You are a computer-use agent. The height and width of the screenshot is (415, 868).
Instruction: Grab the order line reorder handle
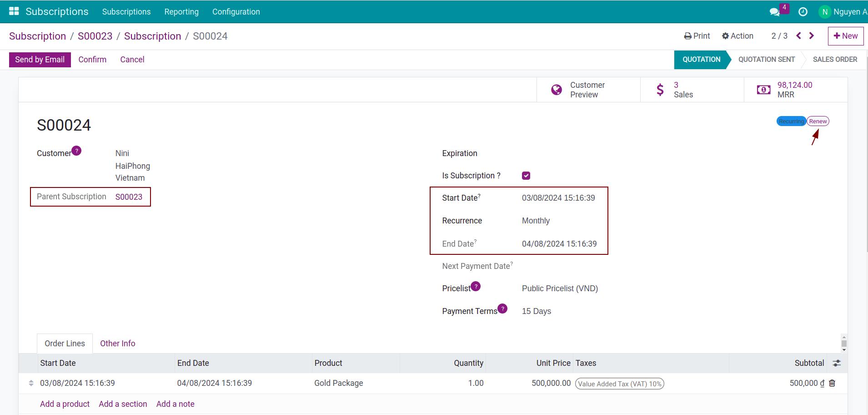tap(31, 383)
